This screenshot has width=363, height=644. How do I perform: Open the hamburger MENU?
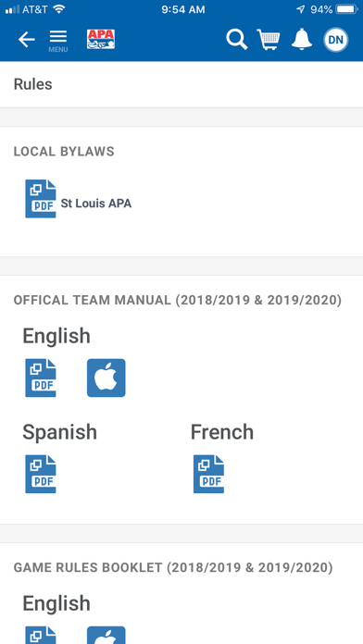(58, 41)
